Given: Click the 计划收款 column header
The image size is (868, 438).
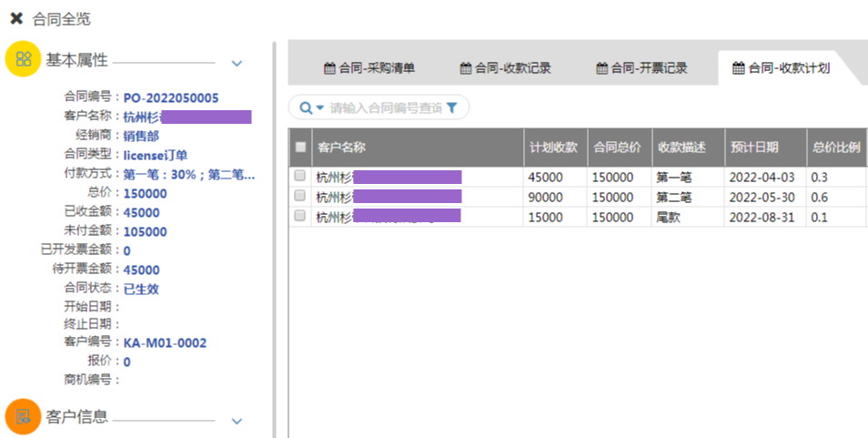Looking at the screenshot, I should pyautogui.click(x=553, y=147).
